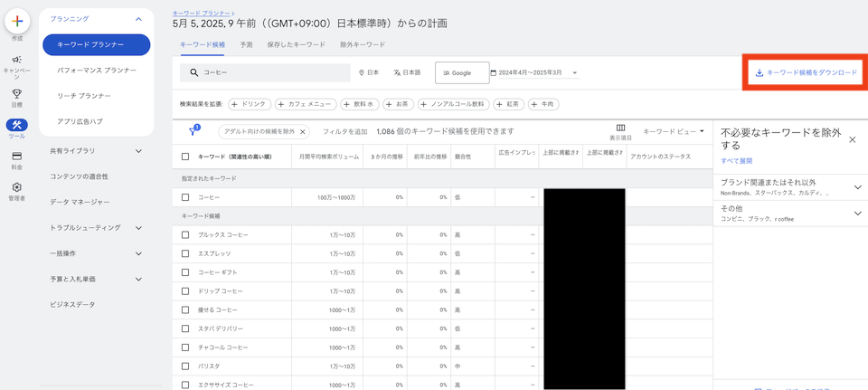Open the Billing card icon
Image resolution: width=868 pixels, height=390 pixels.
click(17, 156)
